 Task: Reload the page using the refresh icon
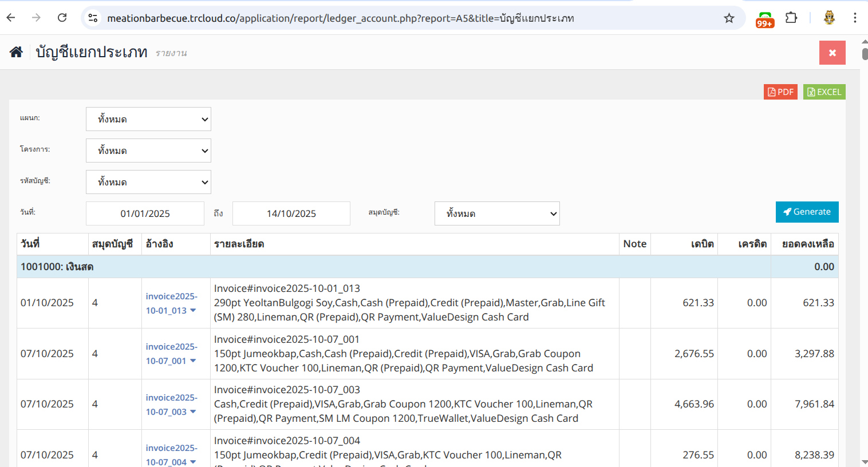(x=62, y=18)
